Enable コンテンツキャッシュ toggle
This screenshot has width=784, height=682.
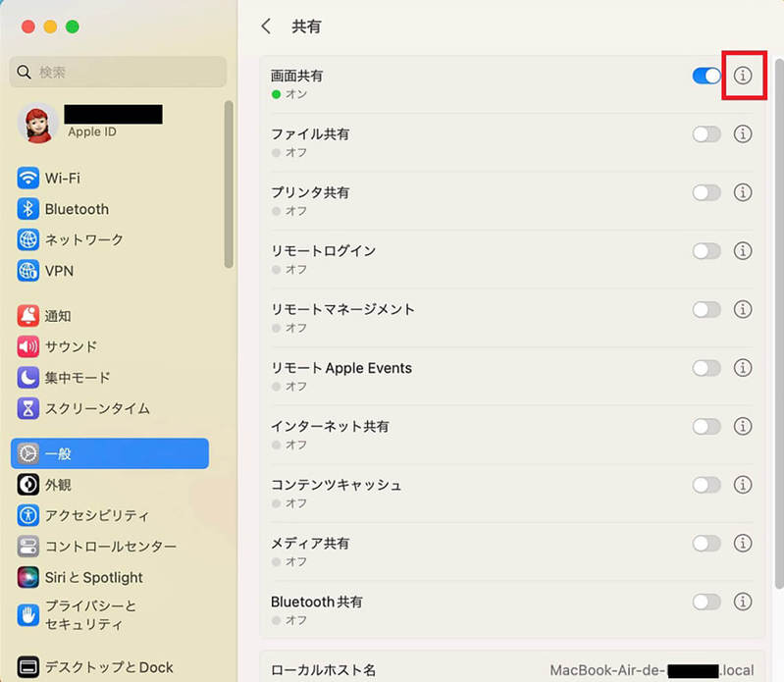click(706, 485)
